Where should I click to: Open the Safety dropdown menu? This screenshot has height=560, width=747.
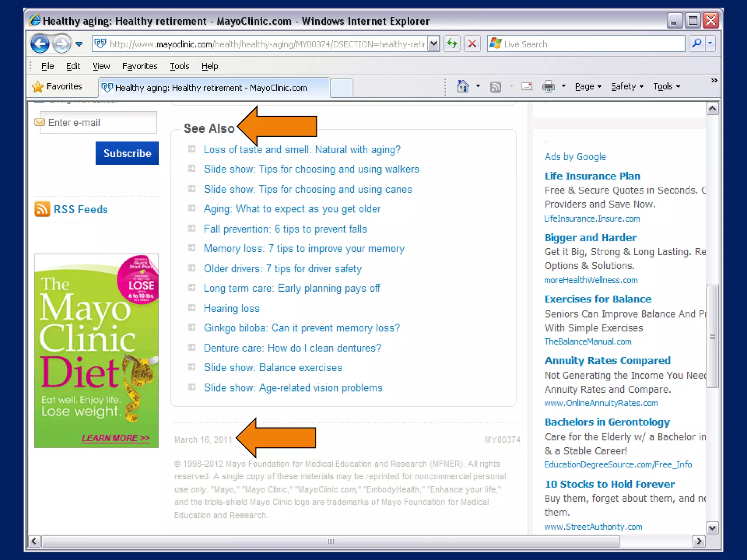point(627,86)
